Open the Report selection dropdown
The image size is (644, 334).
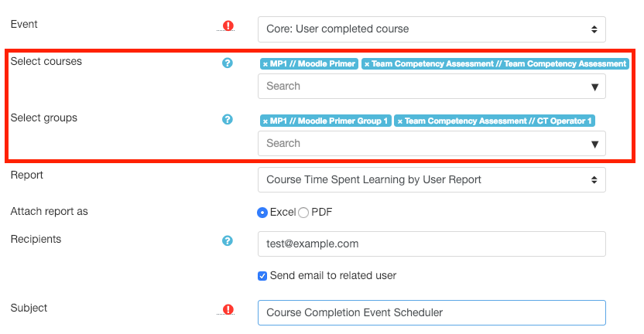coord(432,179)
